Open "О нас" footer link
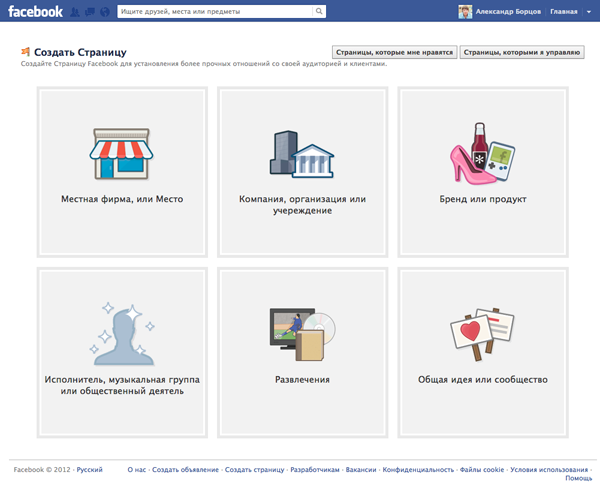The image size is (600, 487). pyautogui.click(x=137, y=469)
